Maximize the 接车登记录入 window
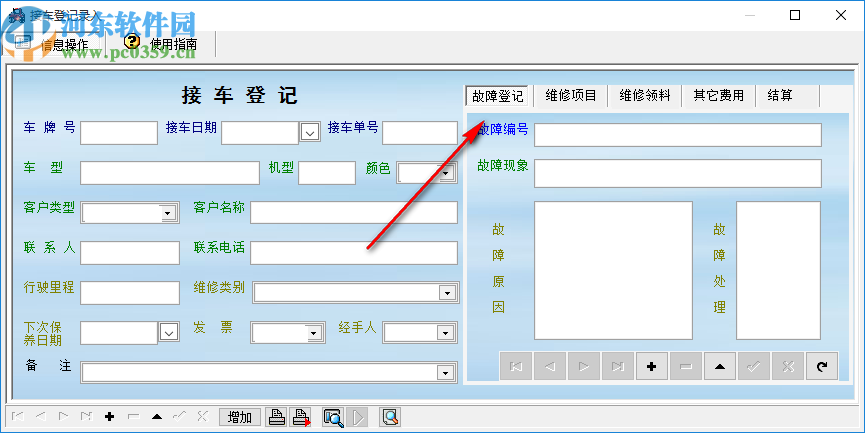 click(x=795, y=15)
